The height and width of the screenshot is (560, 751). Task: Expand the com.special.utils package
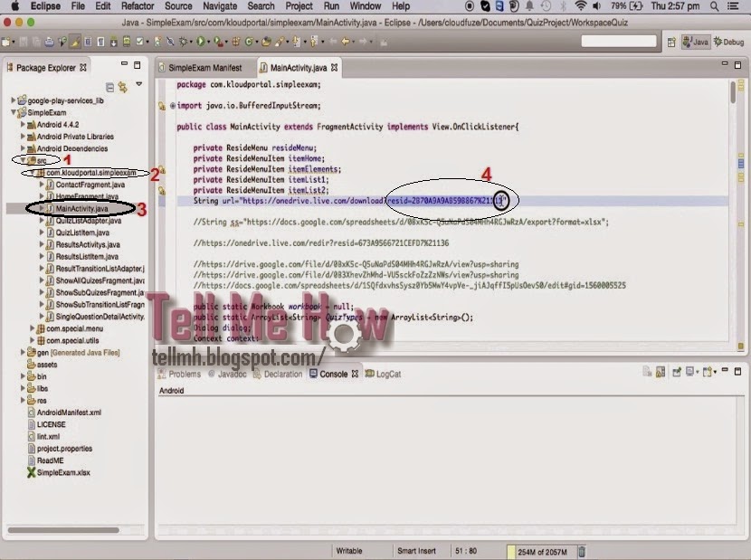pos(32,340)
